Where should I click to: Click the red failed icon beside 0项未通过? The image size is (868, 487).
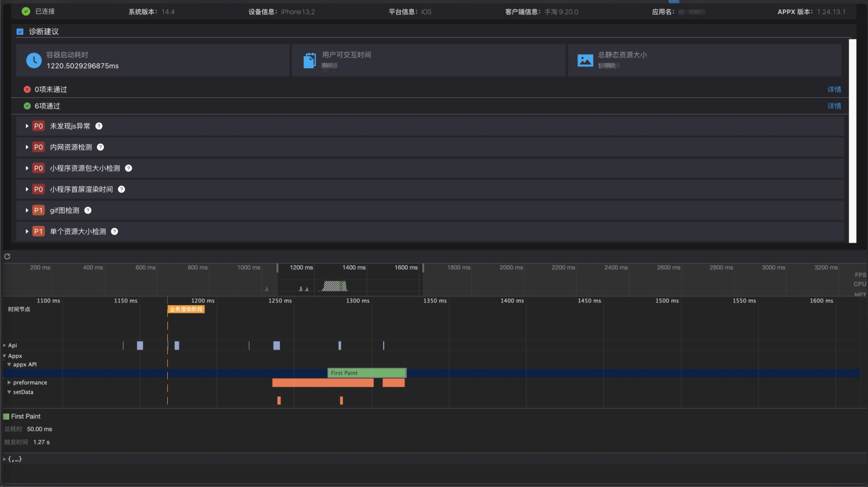tap(27, 89)
